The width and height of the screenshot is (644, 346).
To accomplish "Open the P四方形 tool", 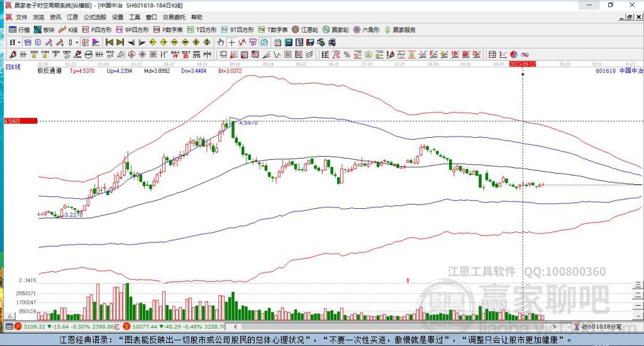I will point(97,30).
